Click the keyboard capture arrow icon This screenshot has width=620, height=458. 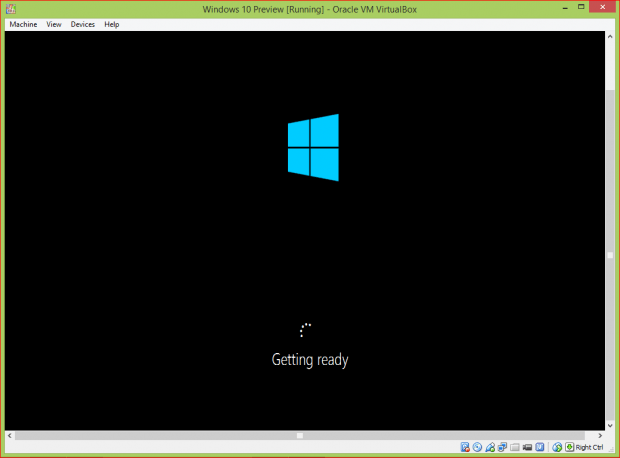point(569,447)
